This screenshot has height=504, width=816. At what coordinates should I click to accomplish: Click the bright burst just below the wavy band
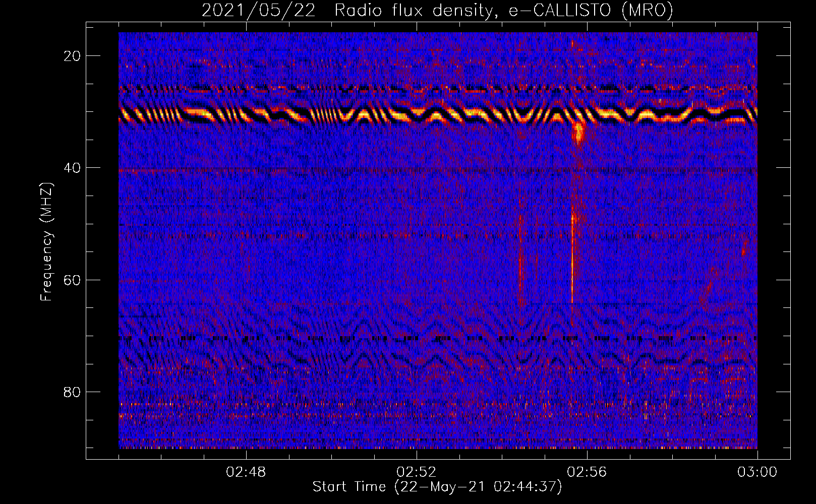(x=578, y=132)
